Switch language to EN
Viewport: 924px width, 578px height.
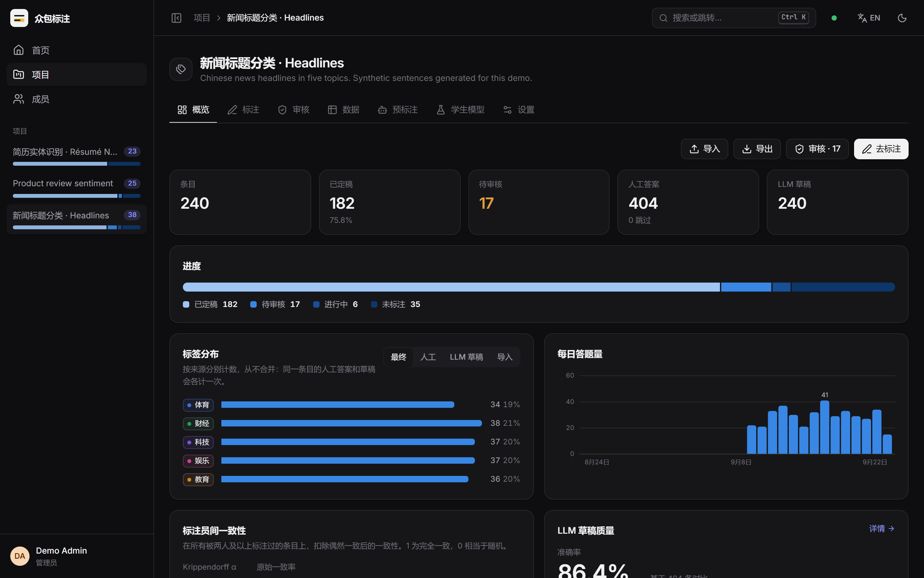coord(868,18)
